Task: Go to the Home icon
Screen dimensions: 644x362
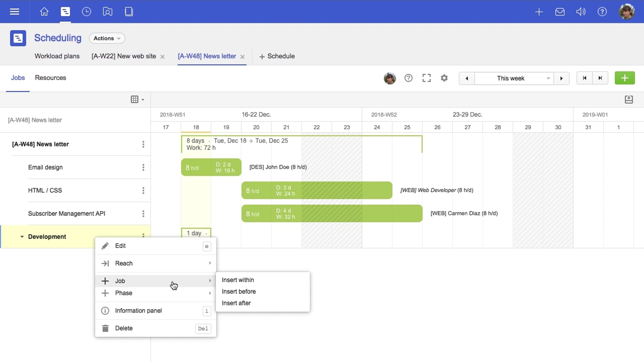Action: (44, 12)
